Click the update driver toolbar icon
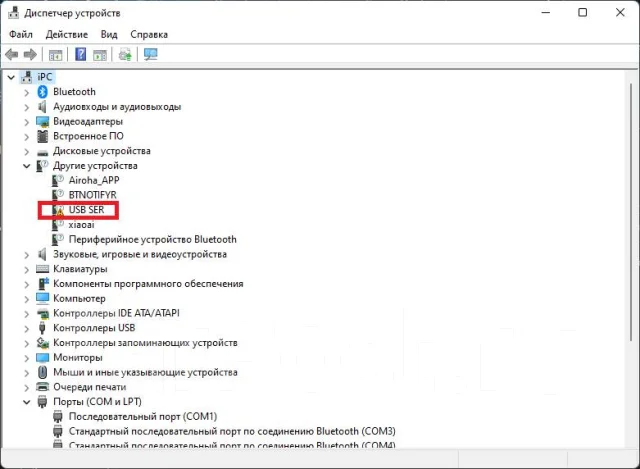 (x=125, y=54)
